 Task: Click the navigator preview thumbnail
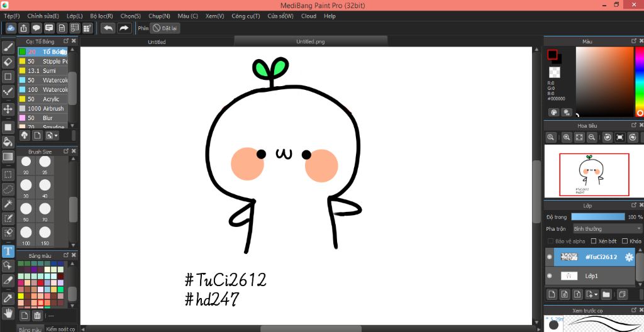pyautogui.click(x=594, y=171)
